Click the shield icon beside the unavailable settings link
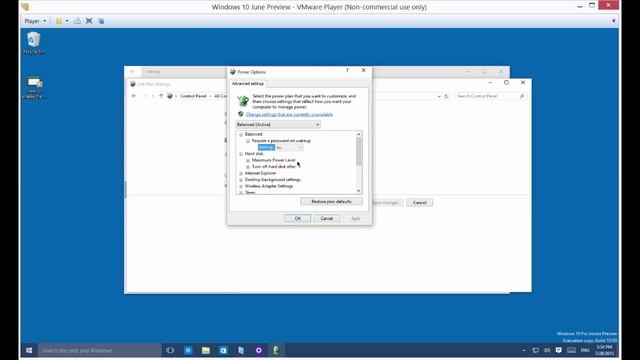 click(x=241, y=114)
